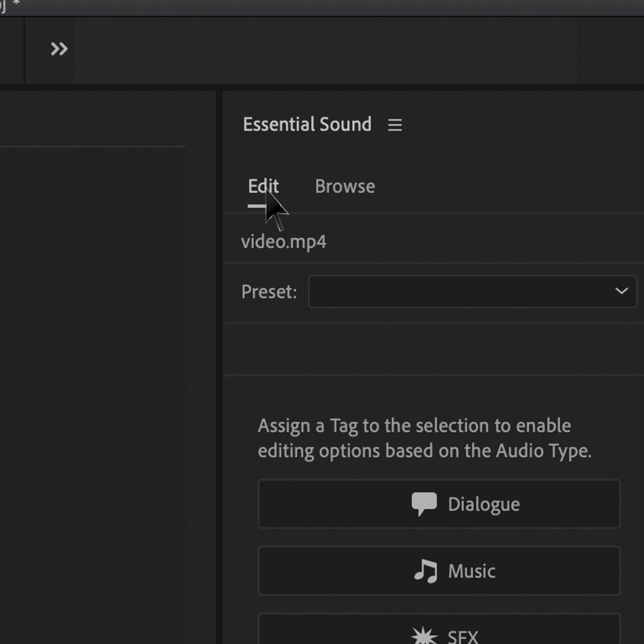Tag the selection as Dialogue
This screenshot has width=644, height=644.
pyautogui.click(x=439, y=504)
